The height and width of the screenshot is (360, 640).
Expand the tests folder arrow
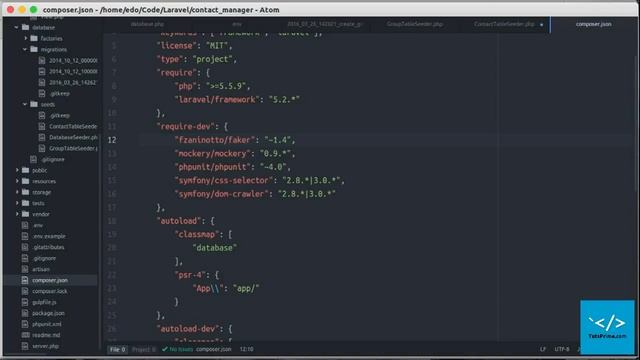pos(17,203)
